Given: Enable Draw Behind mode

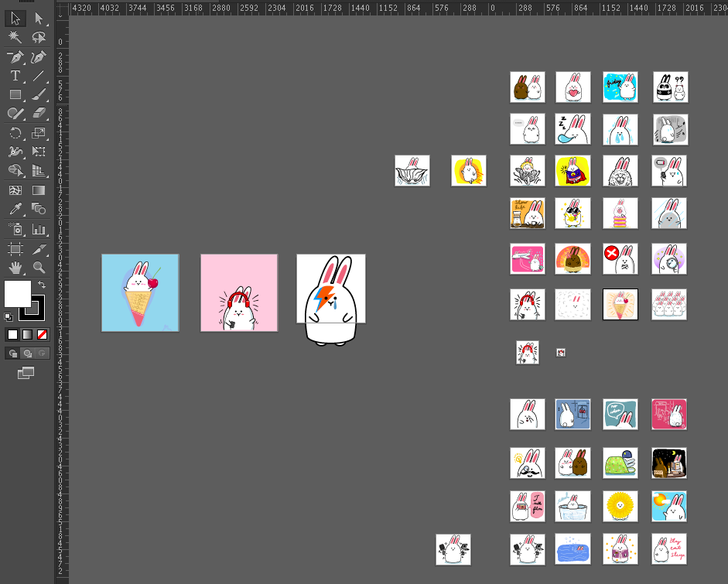Looking at the screenshot, I should (27, 353).
